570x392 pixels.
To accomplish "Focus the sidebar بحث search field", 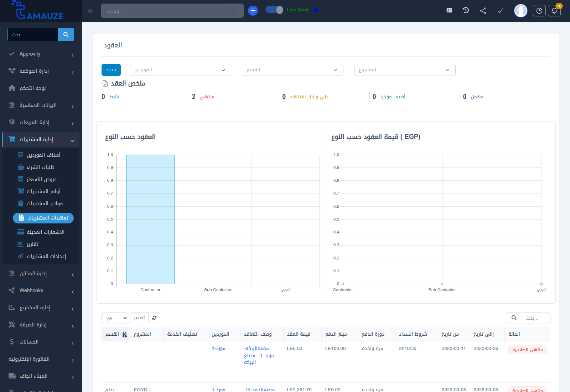I will (x=33, y=35).
